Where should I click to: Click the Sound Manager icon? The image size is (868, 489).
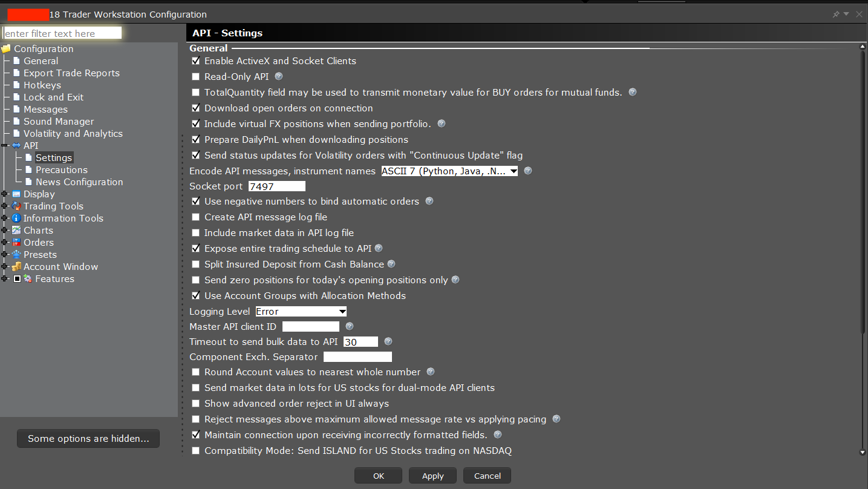click(16, 121)
